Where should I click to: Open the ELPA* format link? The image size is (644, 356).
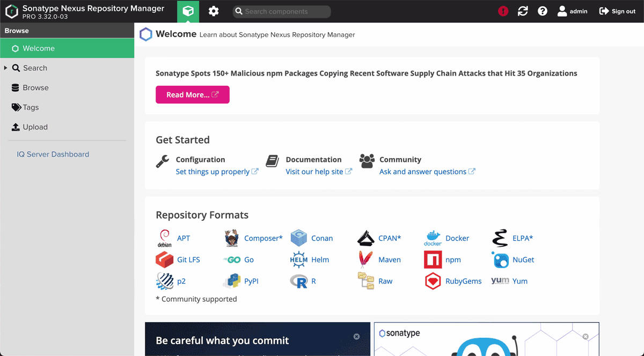click(x=523, y=238)
